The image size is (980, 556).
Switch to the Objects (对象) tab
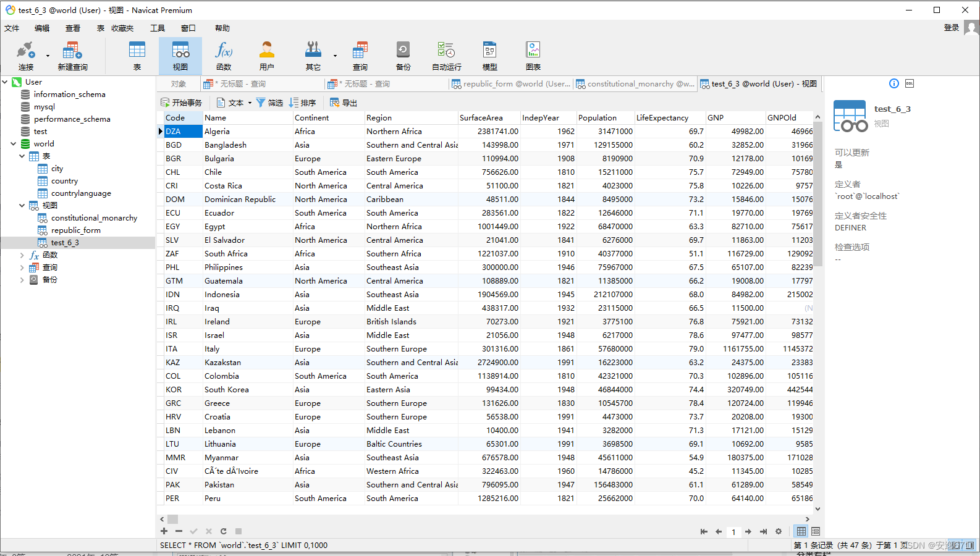point(179,84)
